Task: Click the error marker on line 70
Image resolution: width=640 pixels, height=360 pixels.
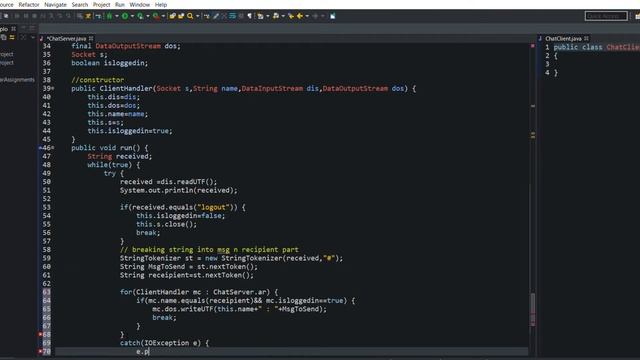Action: (40, 351)
